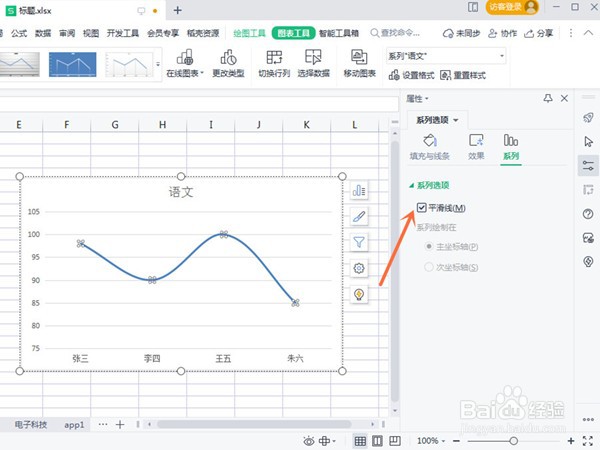Open the 开发工具 ribbon tab
Image resolution: width=600 pixels, height=450 pixels.
[122, 33]
